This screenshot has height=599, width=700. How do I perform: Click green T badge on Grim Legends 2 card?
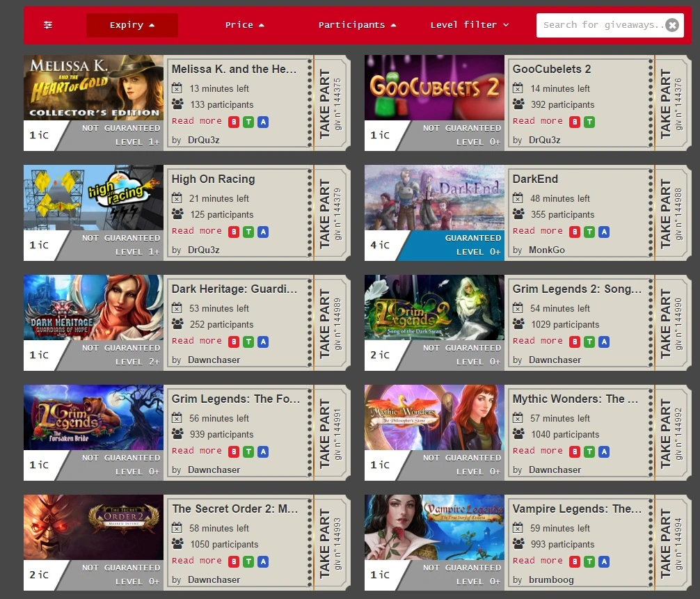coord(589,342)
